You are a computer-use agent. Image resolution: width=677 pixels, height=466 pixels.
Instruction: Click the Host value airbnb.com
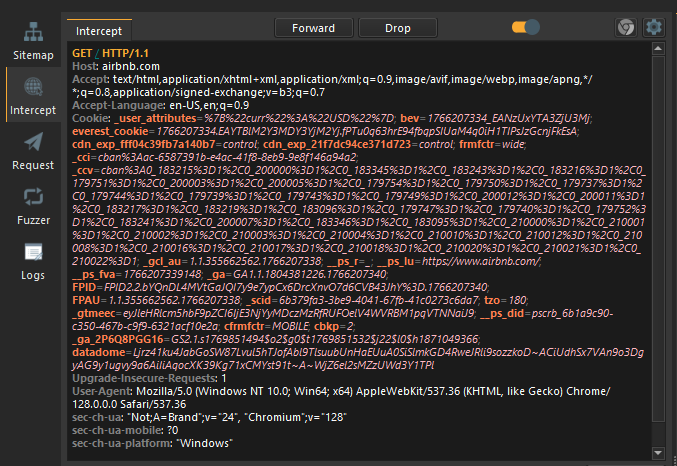point(131,67)
